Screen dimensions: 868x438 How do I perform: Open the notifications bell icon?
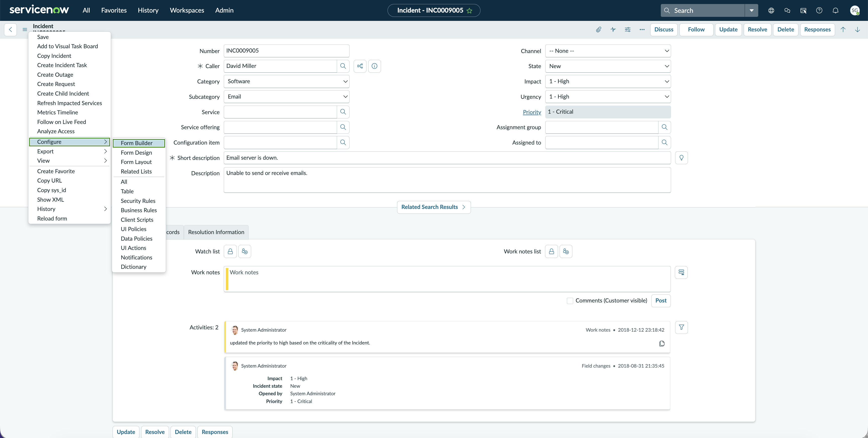coord(835,11)
